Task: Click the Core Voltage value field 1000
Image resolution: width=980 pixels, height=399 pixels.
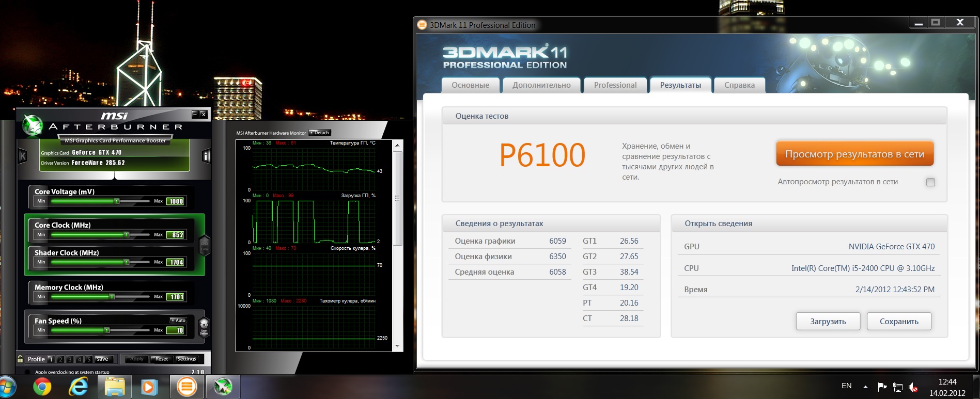Action: click(x=176, y=201)
